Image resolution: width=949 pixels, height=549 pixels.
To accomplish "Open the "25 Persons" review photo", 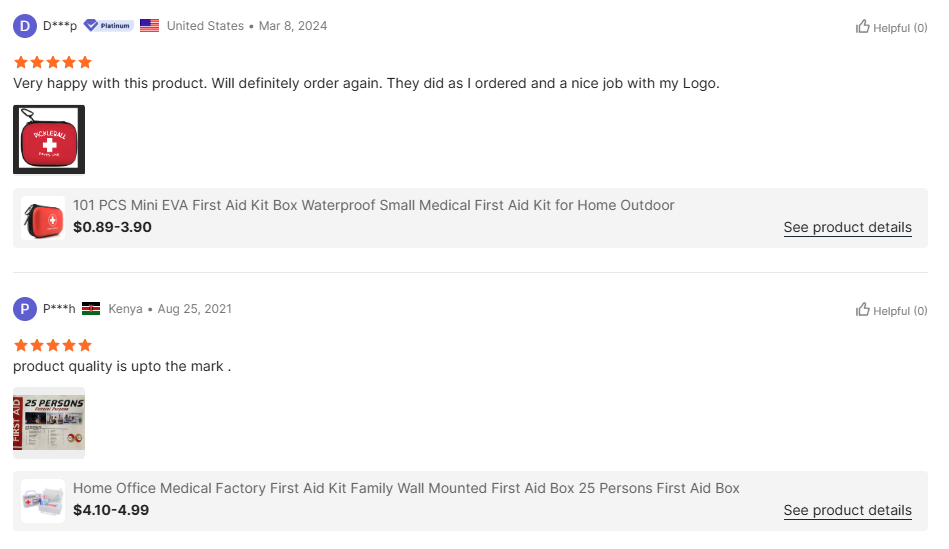I will coord(49,422).
